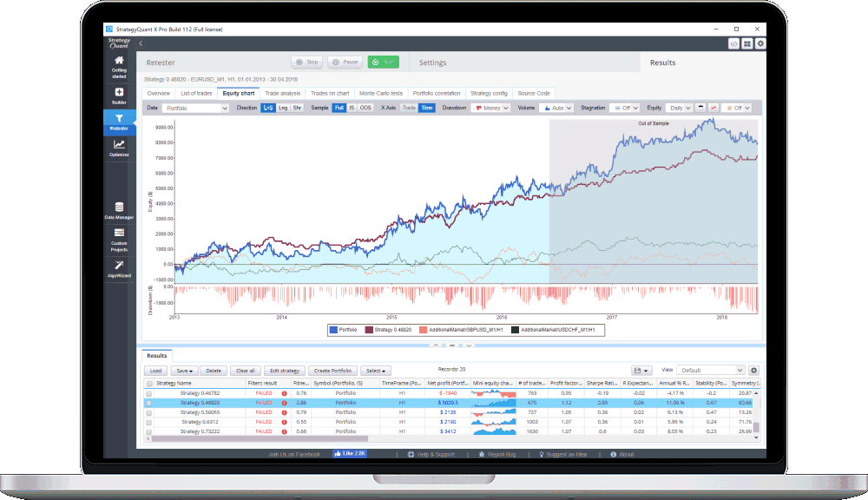Click the Facebook Like 2.8K button
Viewport: 868px width, 500px height.
(349, 453)
